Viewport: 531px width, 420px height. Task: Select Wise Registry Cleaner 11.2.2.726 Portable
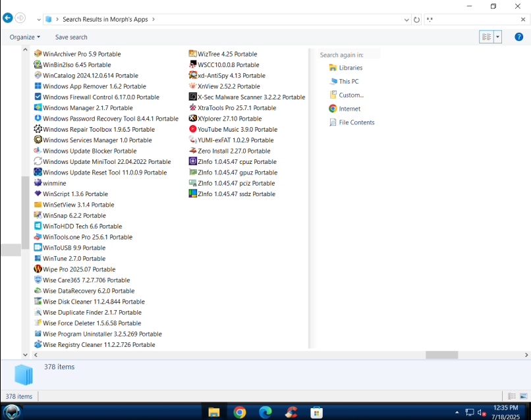95,344
